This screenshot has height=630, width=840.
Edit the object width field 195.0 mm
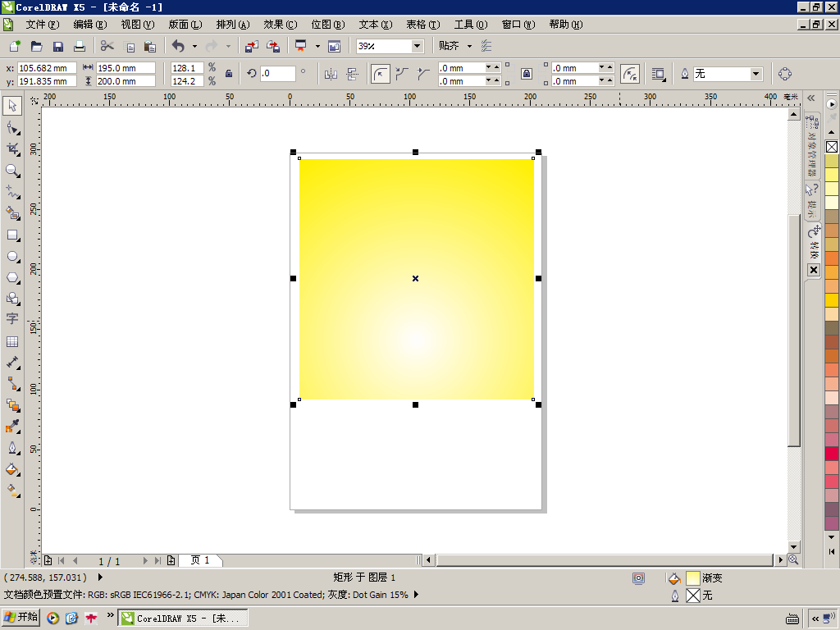point(126,68)
